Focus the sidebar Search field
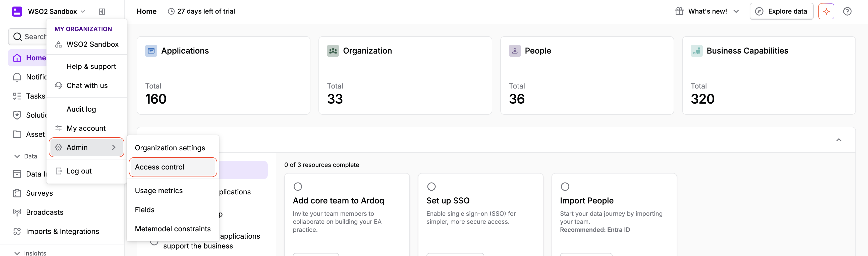 tap(28, 37)
